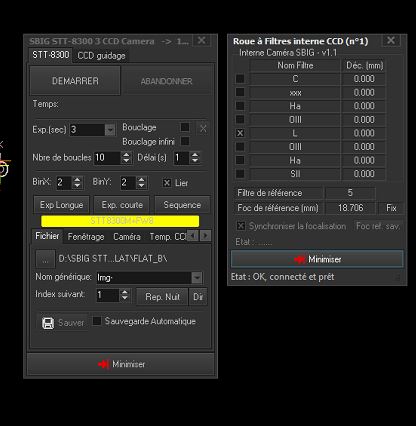The width and height of the screenshot is (416, 426).
Task: Click the Fix button
Action: (x=391, y=208)
